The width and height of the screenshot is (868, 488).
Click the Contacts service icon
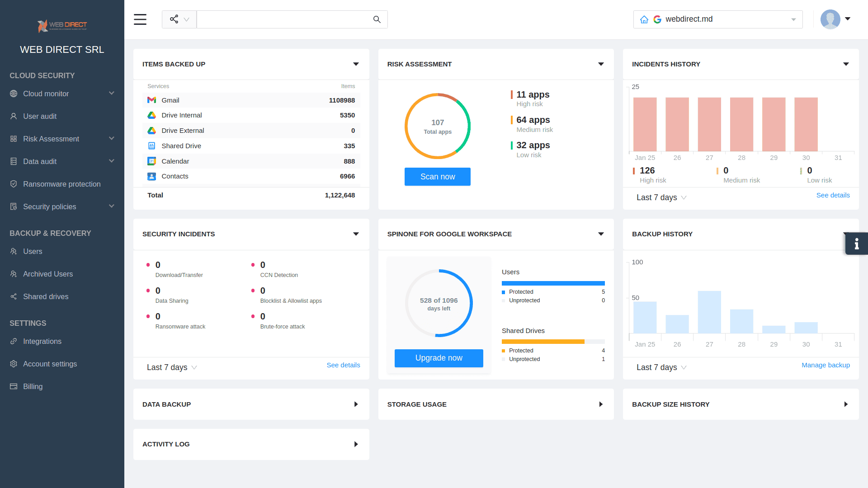point(152,176)
